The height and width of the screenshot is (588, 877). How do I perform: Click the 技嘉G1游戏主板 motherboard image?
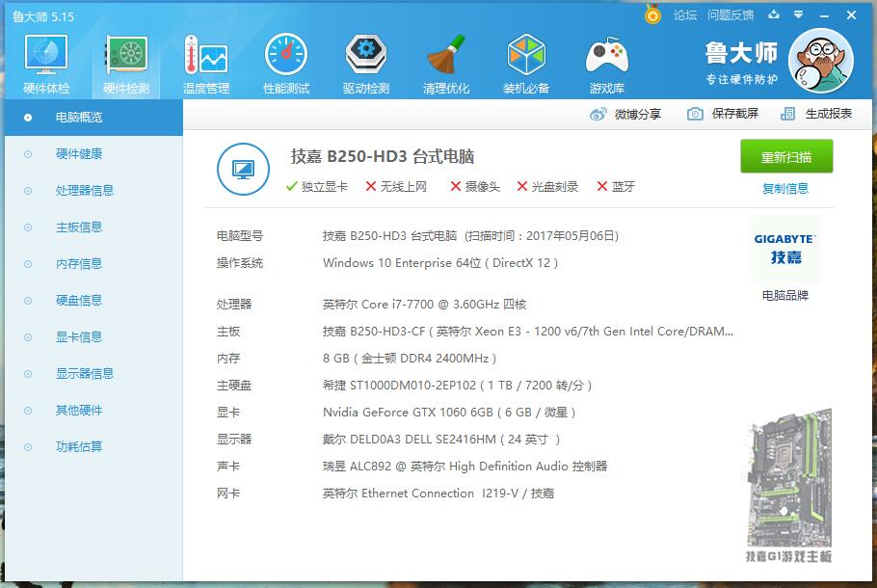(788, 486)
